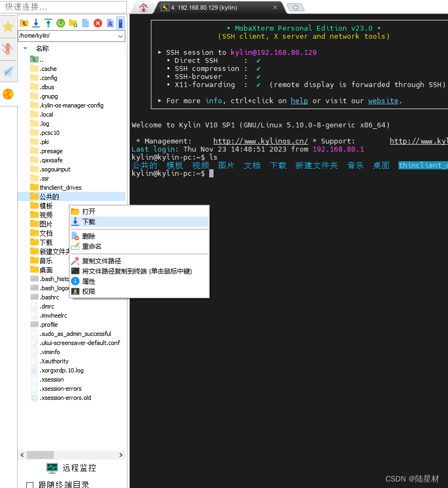Go to parent directory toolbar icon
This screenshot has width=448, height=488.
click(x=24, y=23)
